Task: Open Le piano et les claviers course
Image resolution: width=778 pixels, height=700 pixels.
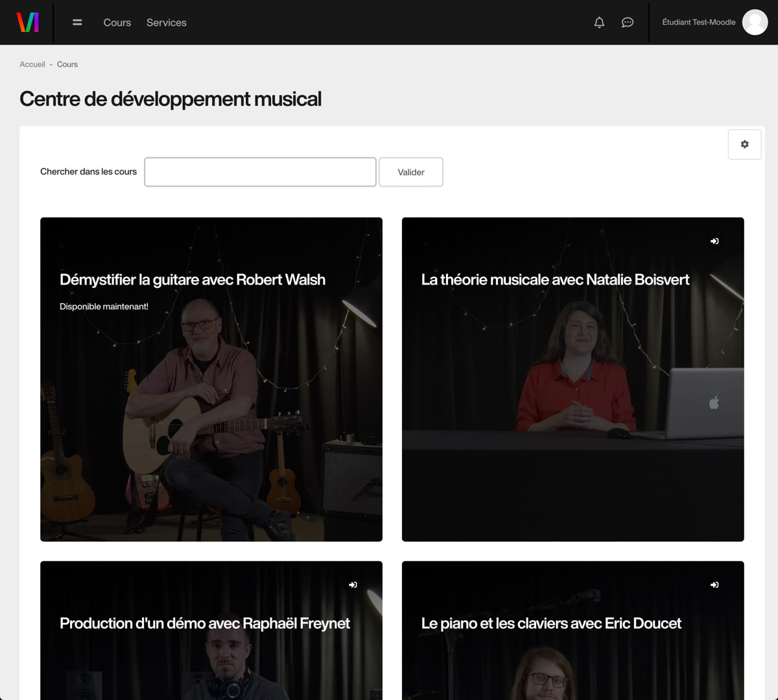Action: coord(551,623)
